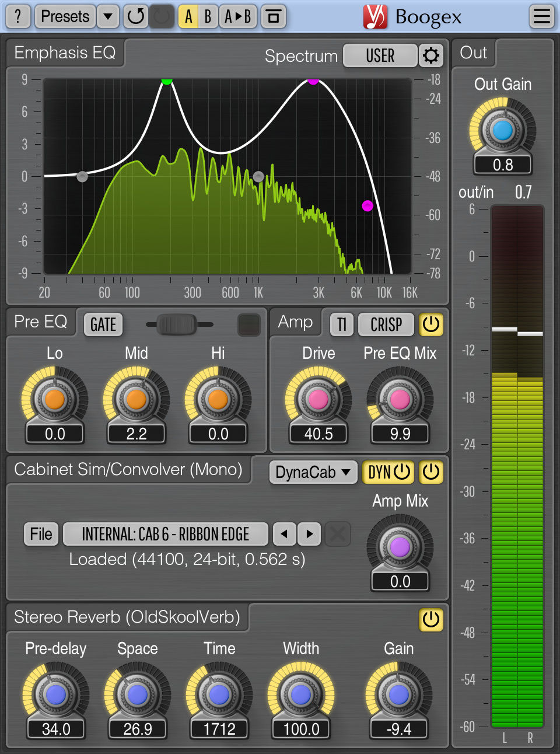The image size is (560, 754).
Task: Open the window size options icon
Action: pos(274,16)
